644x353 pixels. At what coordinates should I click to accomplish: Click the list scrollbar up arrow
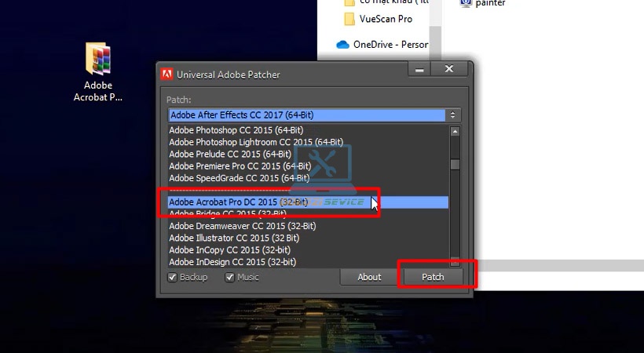pos(455,132)
